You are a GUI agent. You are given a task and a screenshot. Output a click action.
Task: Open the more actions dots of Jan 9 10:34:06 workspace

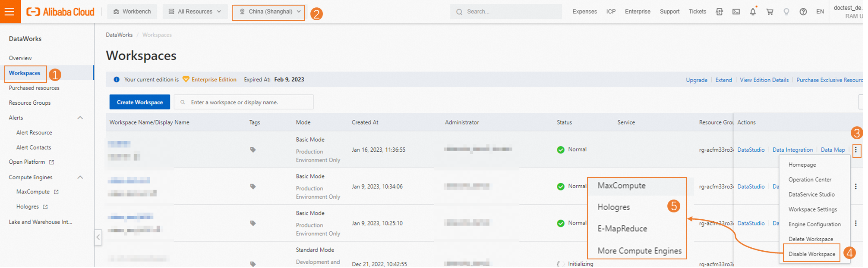tap(855, 187)
